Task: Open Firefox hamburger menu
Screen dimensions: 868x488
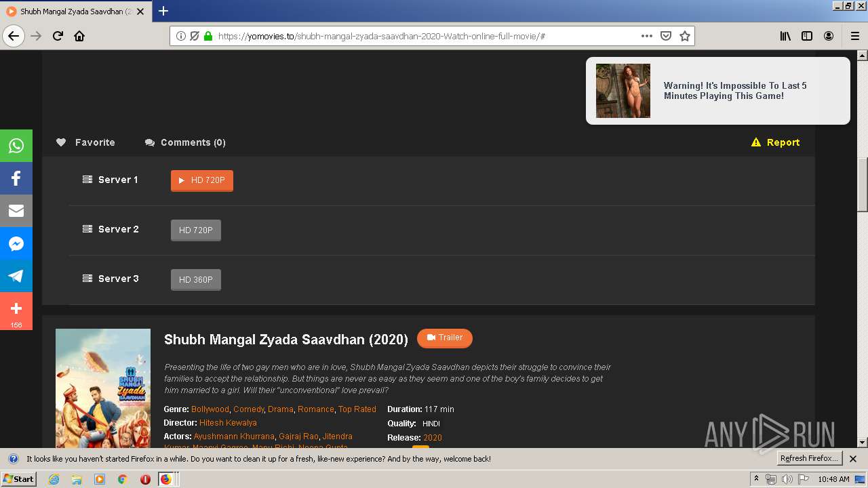Action: [854, 36]
